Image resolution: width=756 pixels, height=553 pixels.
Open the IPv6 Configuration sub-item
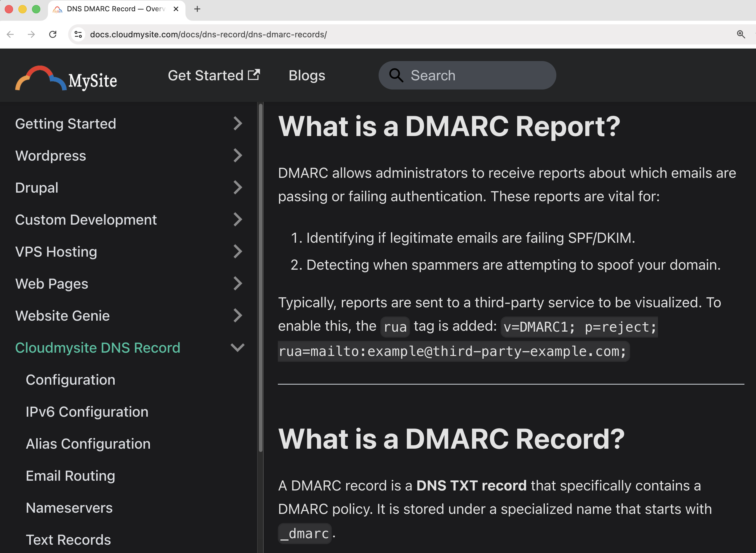click(87, 412)
